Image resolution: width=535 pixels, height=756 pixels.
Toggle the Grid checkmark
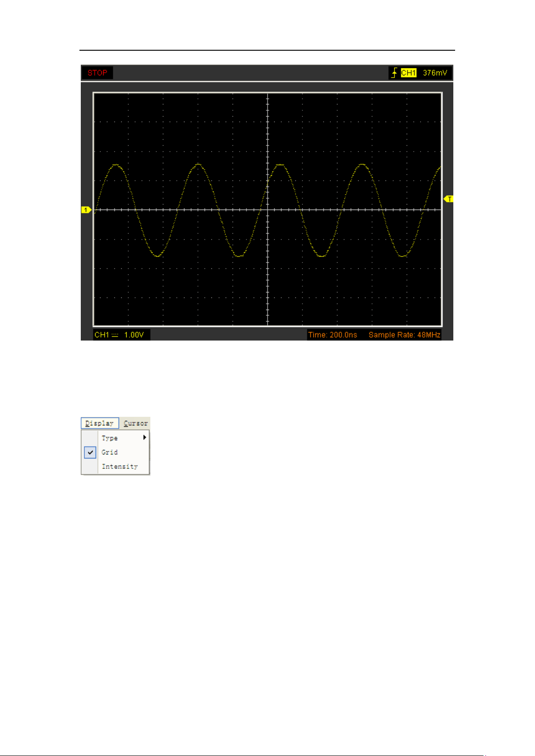(x=90, y=452)
